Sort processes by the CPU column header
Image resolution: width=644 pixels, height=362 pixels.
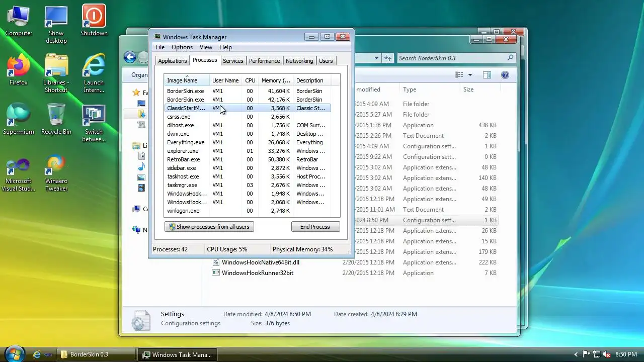tap(250, 80)
